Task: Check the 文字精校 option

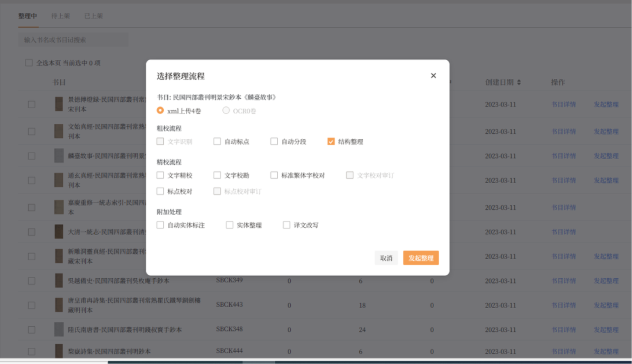Action: (x=160, y=175)
